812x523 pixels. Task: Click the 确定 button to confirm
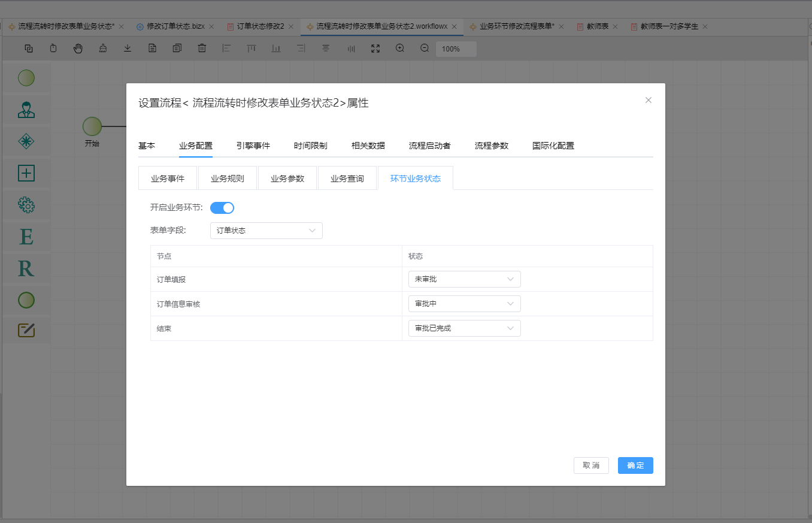[635, 465]
